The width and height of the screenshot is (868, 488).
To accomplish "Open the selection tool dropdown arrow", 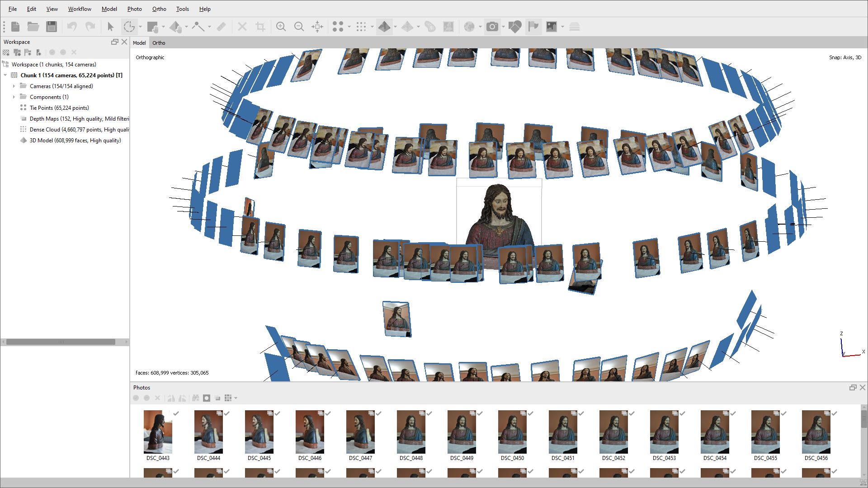I will point(163,27).
